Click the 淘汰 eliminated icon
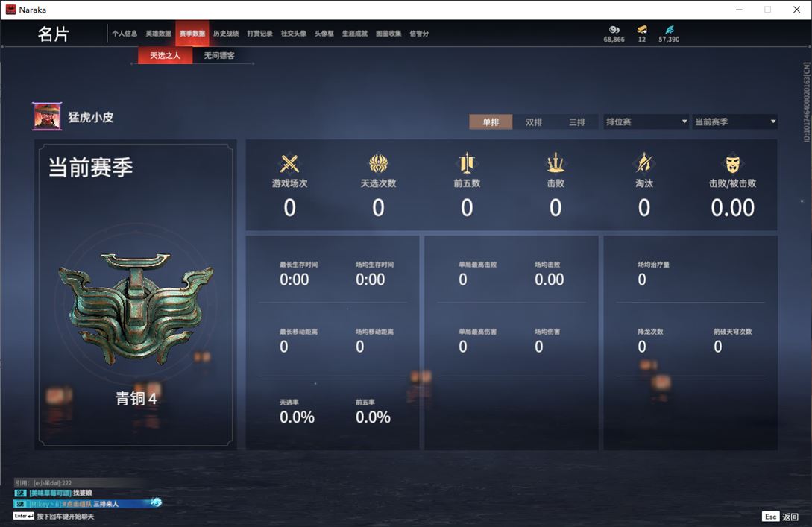 click(644, 163)
